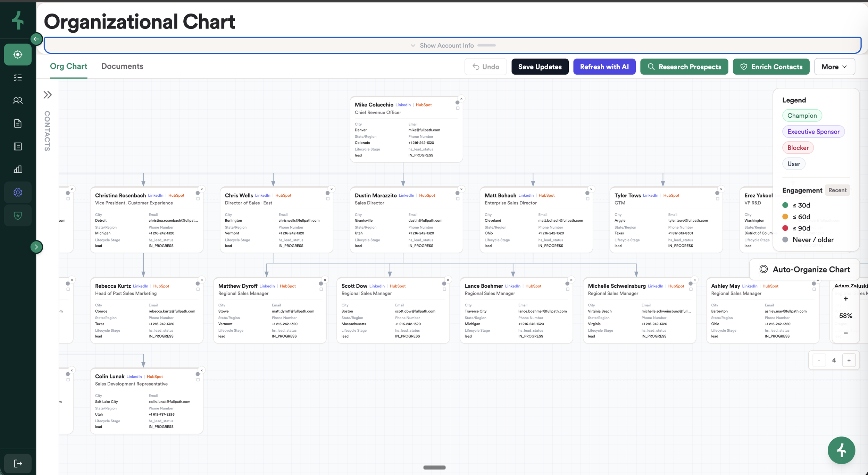The width and height of the screenshot is (868, 475).
Task: Tick the checkbox on Chris Wells' card
Action: pyautogui.click(x=328, y=199)
